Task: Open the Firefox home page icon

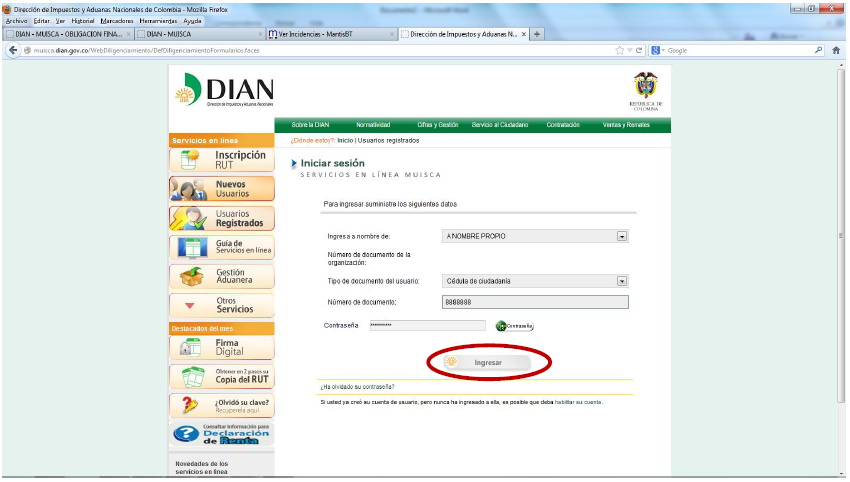Action: point(836,50)
